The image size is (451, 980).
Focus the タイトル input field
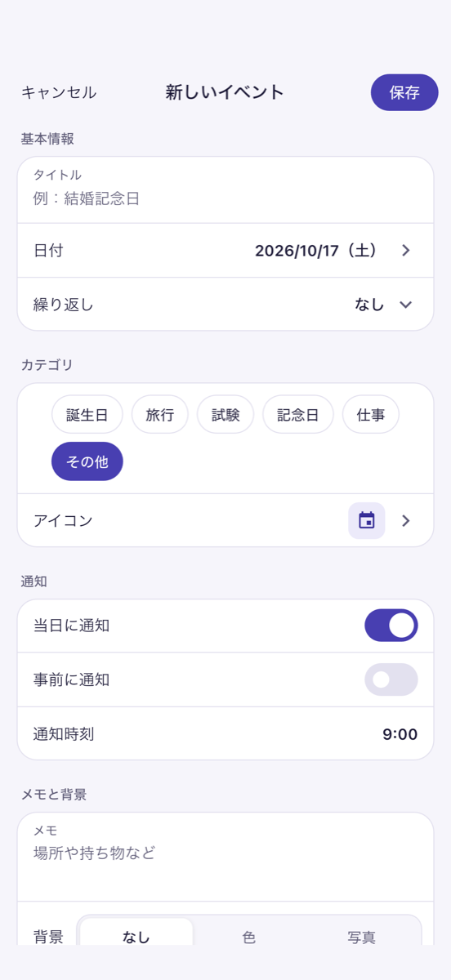click(225, 189)
